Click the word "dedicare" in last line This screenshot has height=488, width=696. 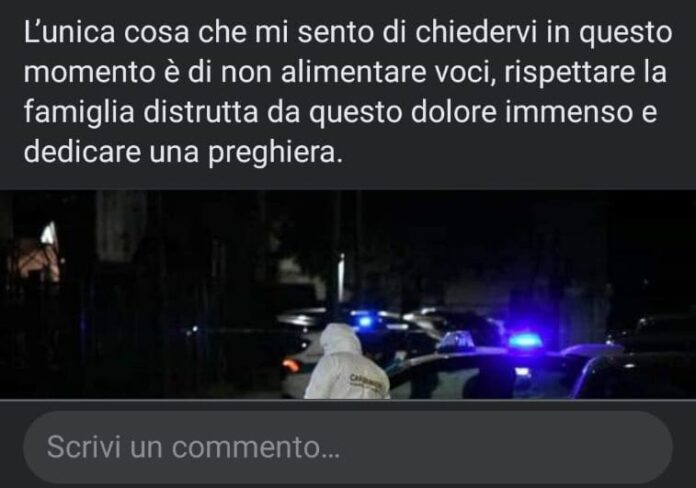pyautogui.click(x=82, y=152)
